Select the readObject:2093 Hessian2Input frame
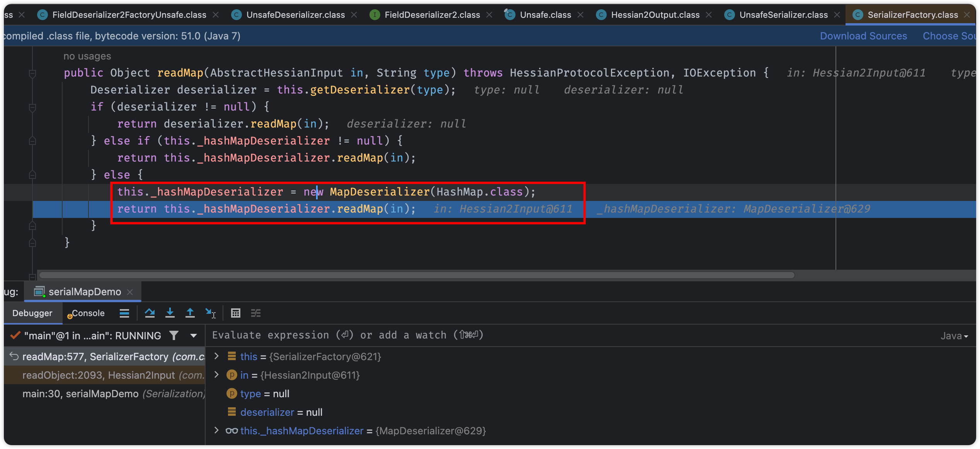The width and height of the screenshot is (980, 449). click(104, 375)
